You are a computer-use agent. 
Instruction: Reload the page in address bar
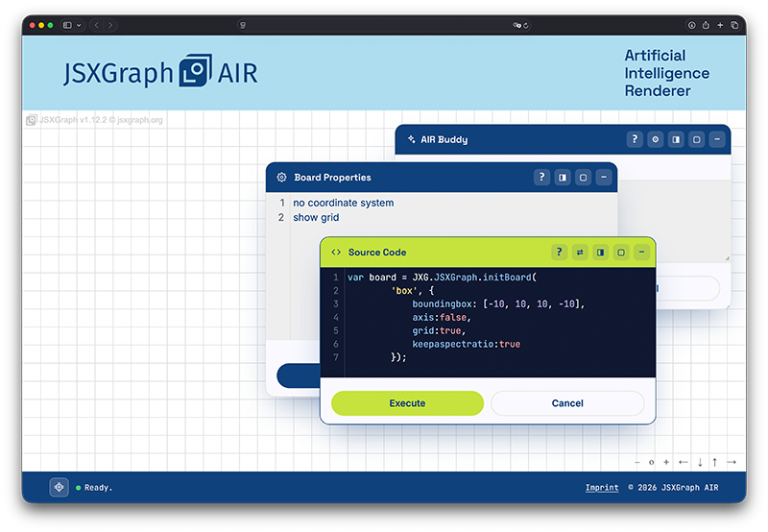click(525, 25)
